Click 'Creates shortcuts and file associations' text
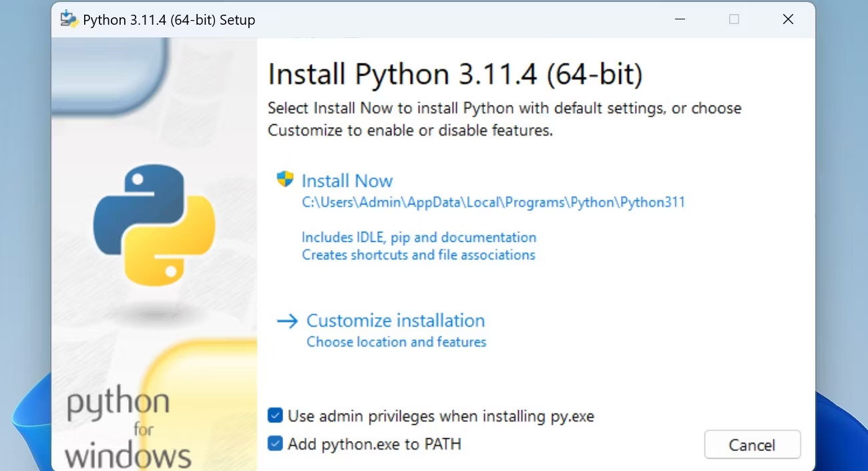 419,255
